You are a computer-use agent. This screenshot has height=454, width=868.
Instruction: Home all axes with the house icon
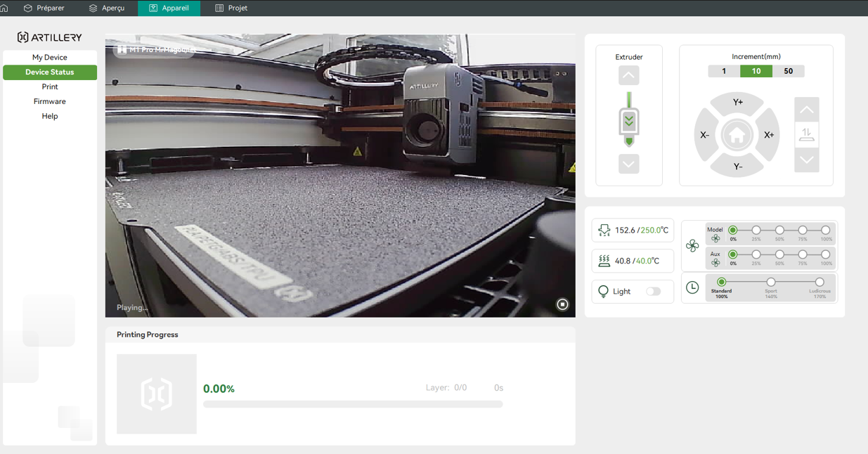click(737, 135)
